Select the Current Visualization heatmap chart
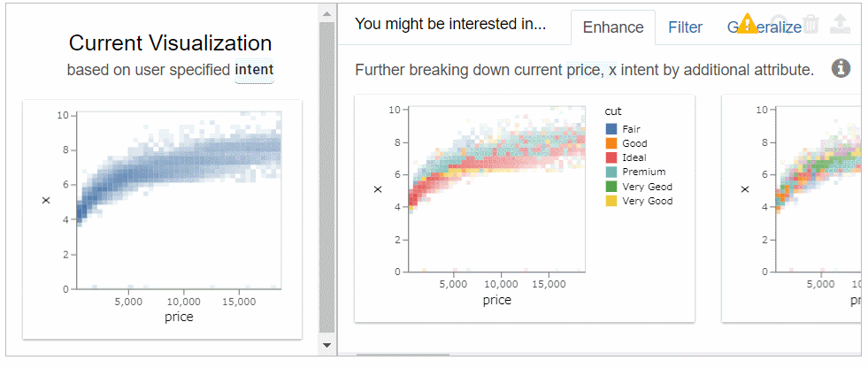This screenshot has height=368, width=868. coord(162,219)
